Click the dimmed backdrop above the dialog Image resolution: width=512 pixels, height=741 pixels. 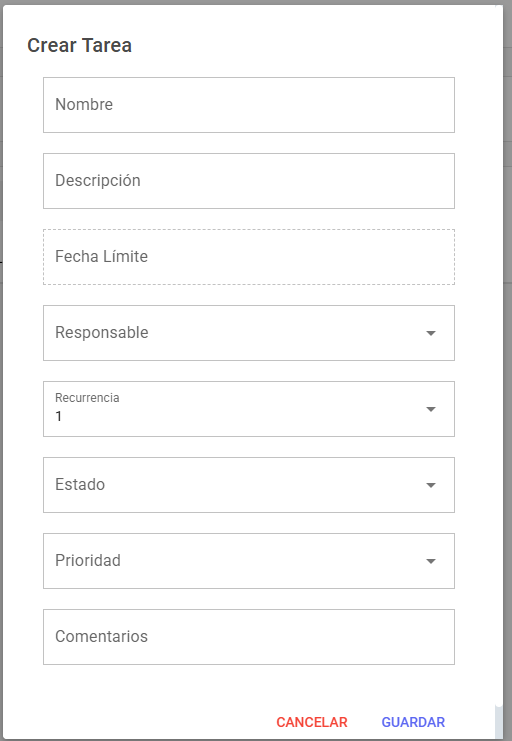click(256, 2)
